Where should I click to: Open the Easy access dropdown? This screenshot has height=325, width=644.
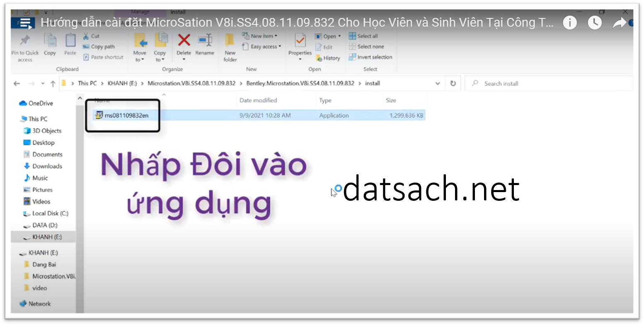click(x=261, y=47)
